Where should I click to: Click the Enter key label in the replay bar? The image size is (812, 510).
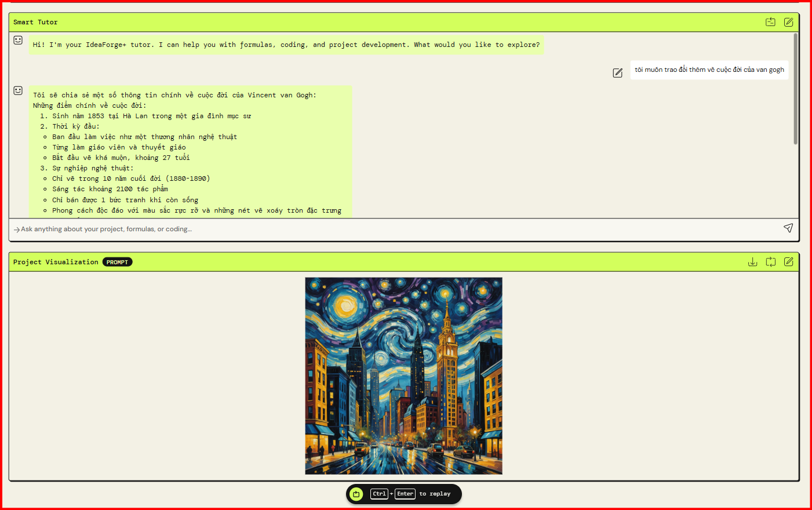[x=405, y=494]
